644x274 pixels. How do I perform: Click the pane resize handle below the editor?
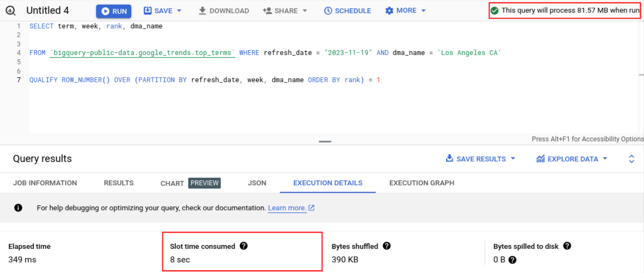[325, 142]
